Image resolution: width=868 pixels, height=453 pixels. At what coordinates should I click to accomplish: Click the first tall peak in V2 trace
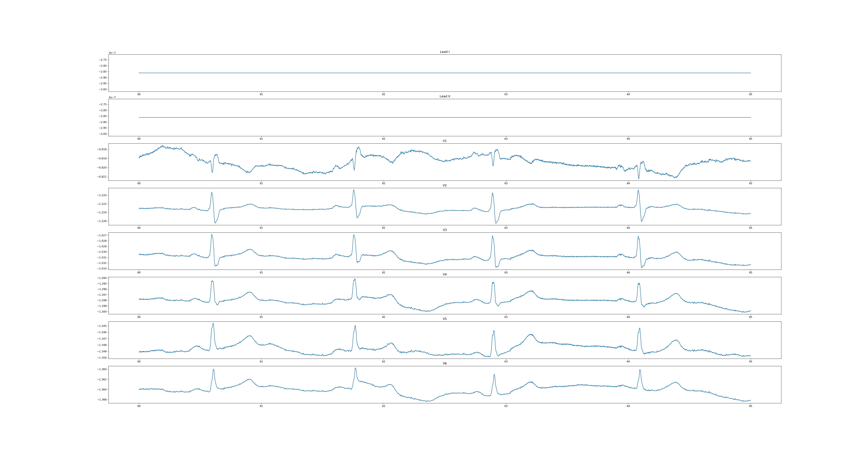point(212,193)
